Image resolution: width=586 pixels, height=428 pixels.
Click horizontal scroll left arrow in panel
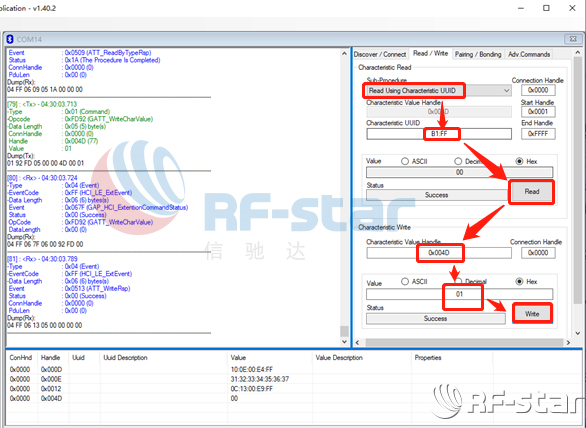pos(357,342)
